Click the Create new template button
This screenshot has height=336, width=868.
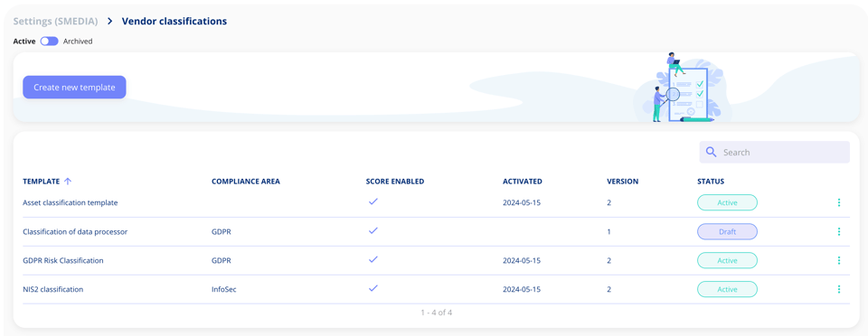pos(74,88)
